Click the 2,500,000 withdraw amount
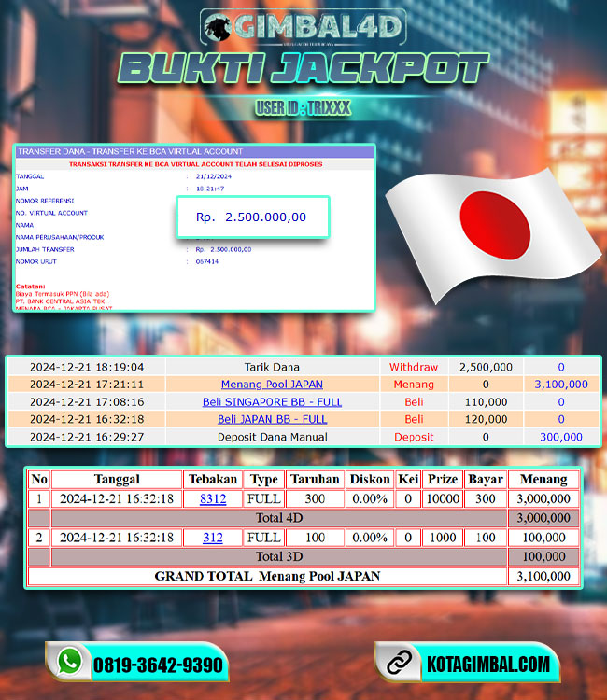The height and width of the screenshot is (700, 607). click(486, 367)
